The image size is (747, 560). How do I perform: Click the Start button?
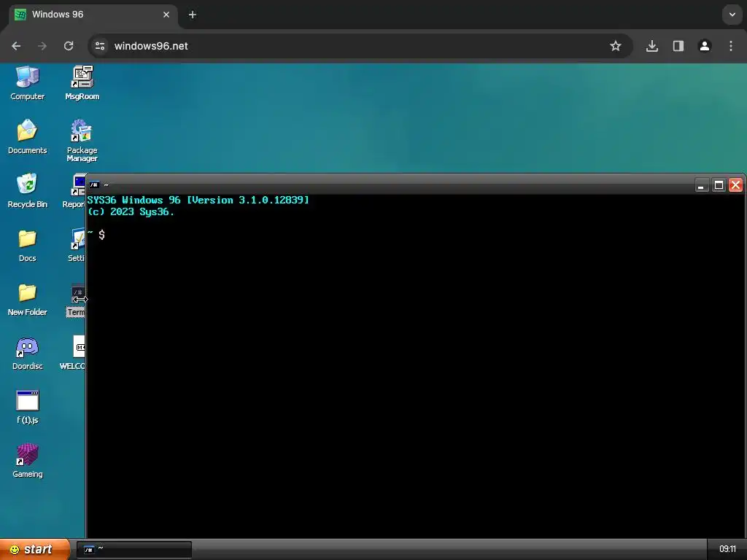click(x=34, y=550)
